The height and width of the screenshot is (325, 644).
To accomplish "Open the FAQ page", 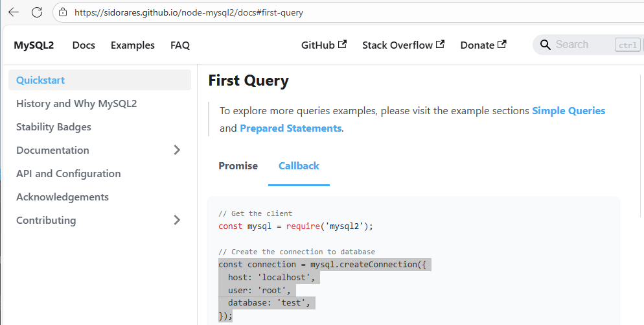I will point(179,45).
